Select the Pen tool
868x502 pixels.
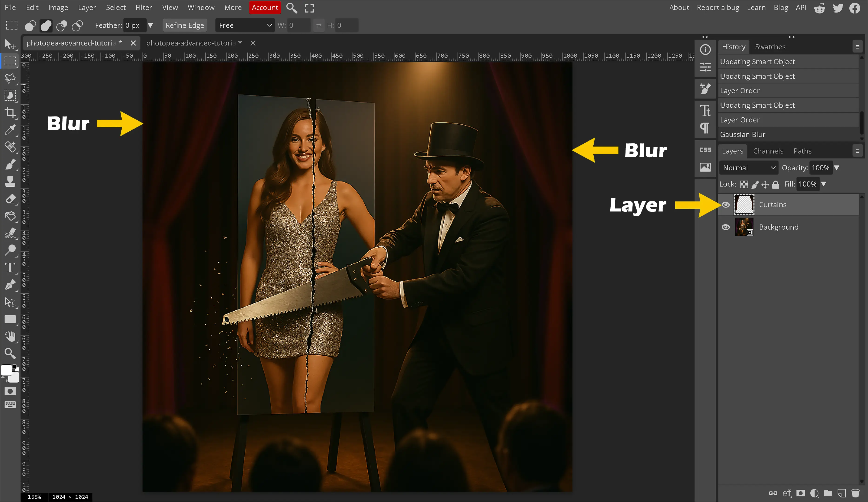[x=10, y=285]
